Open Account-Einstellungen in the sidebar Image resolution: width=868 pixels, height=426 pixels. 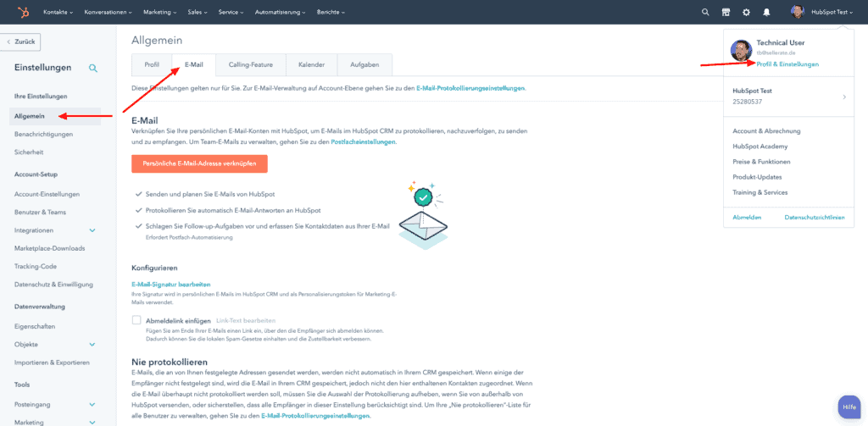47,194
